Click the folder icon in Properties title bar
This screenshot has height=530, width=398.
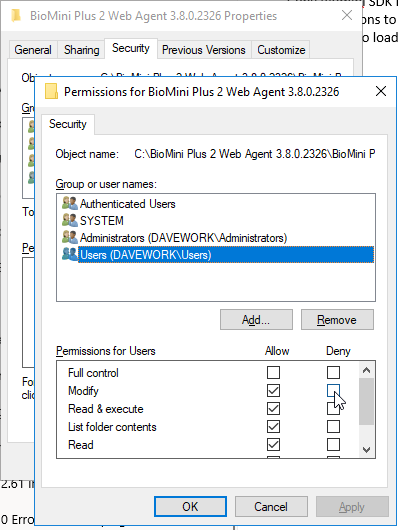16,16
